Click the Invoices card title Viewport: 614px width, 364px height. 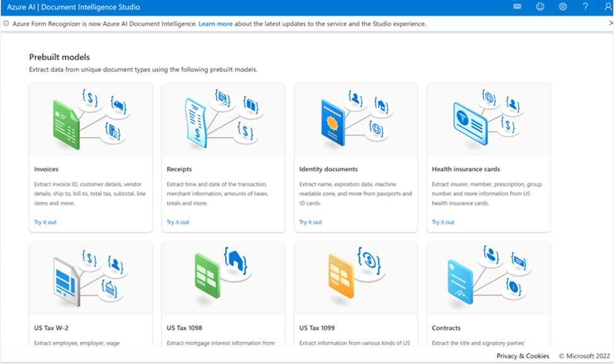pyautogui.click(x=46, y=169)
